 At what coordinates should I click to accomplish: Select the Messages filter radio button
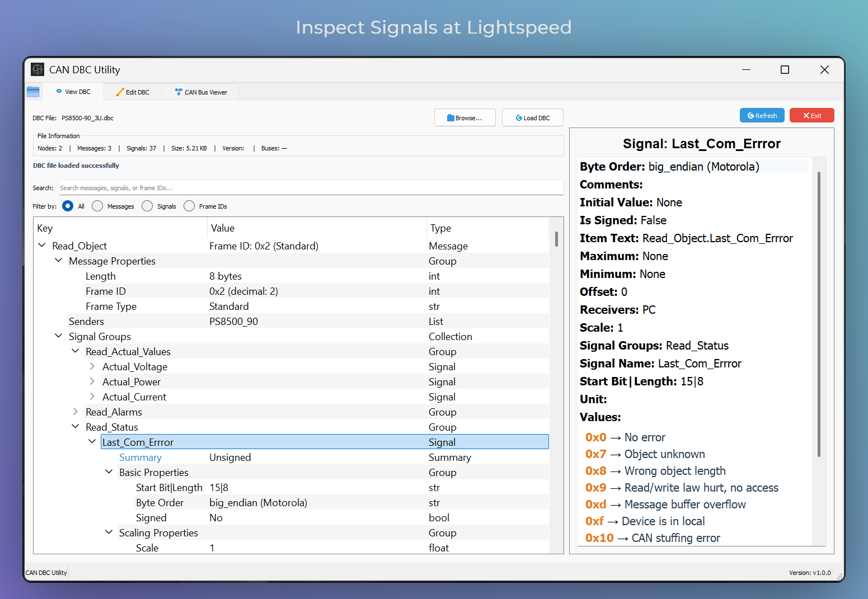click(x=97, y=206)
